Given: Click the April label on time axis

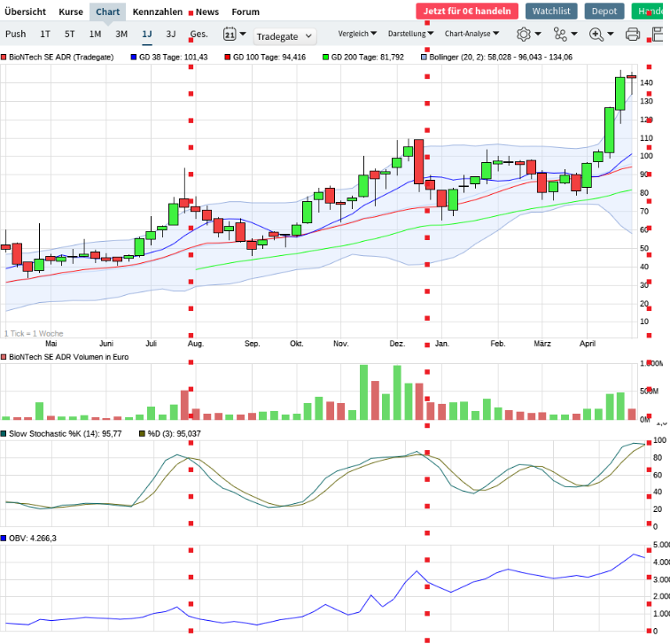Looking at the screenshot, I should pyautogui.click(x=588, y=344).
